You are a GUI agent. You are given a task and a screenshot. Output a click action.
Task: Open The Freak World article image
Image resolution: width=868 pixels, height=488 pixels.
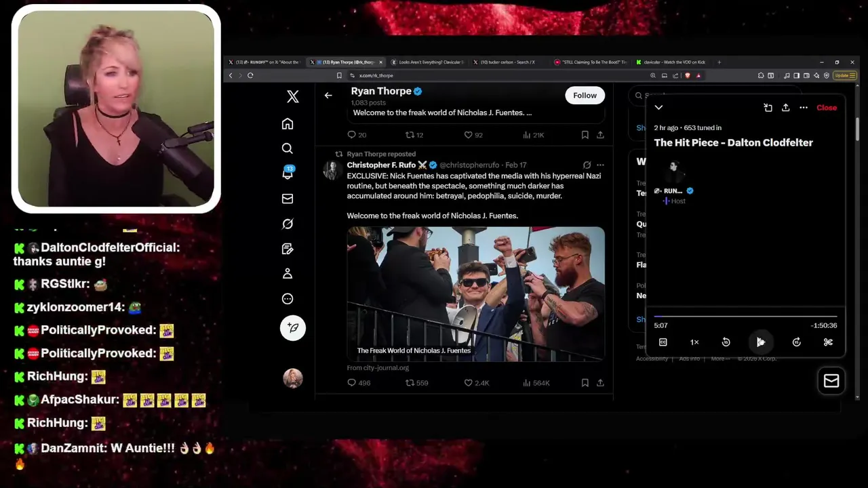coord(475,294)
